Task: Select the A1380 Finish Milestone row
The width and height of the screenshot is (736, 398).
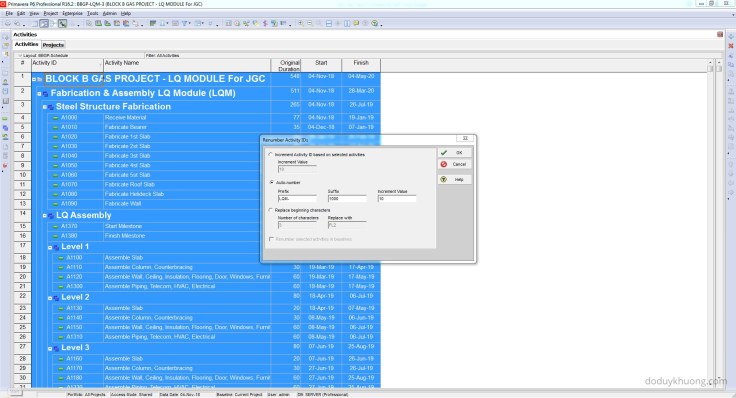Action: click(x=146, y=236)
